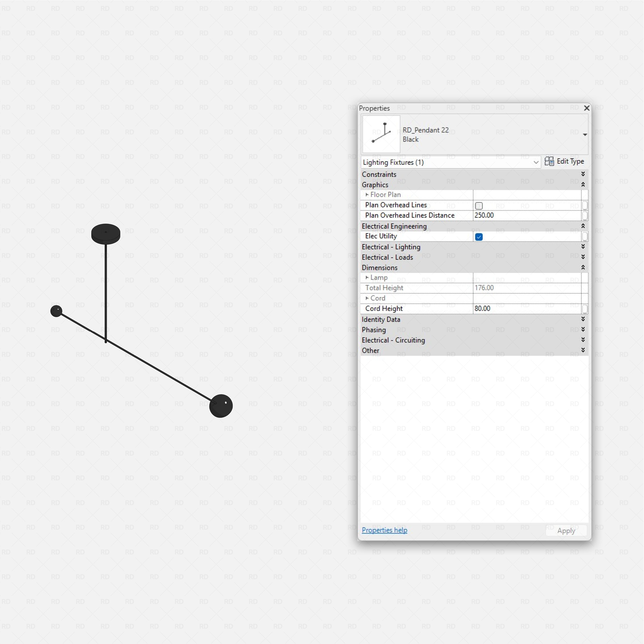Expand the Lamp group row
Screen dimensions: 644x644
[x=367, y=278]
